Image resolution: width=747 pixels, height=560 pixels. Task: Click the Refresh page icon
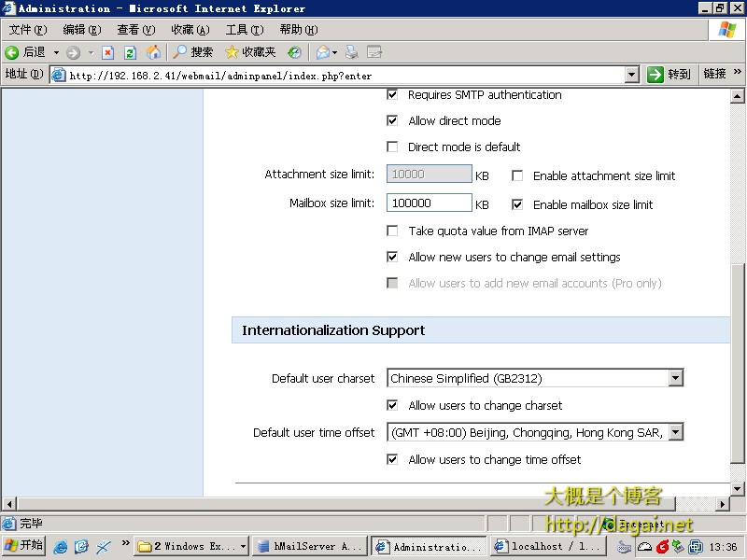pyautogui.click(x=130, y=52)
